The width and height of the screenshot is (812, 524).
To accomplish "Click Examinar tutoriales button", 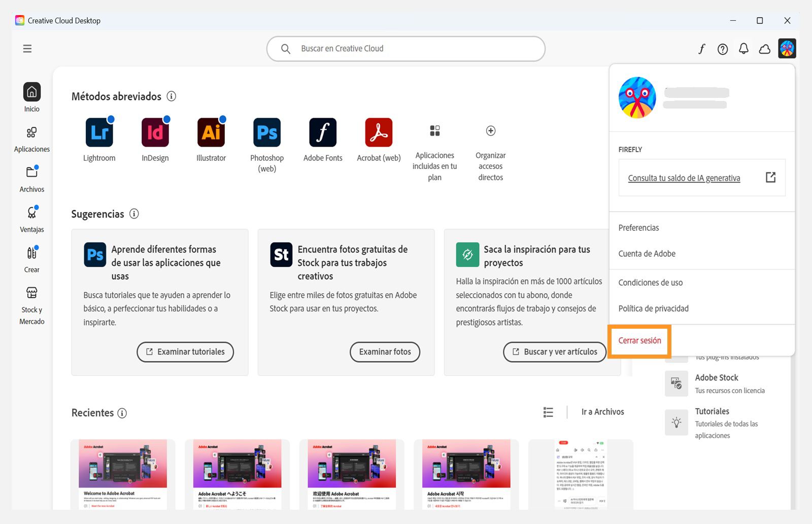I will click(185, 352).
